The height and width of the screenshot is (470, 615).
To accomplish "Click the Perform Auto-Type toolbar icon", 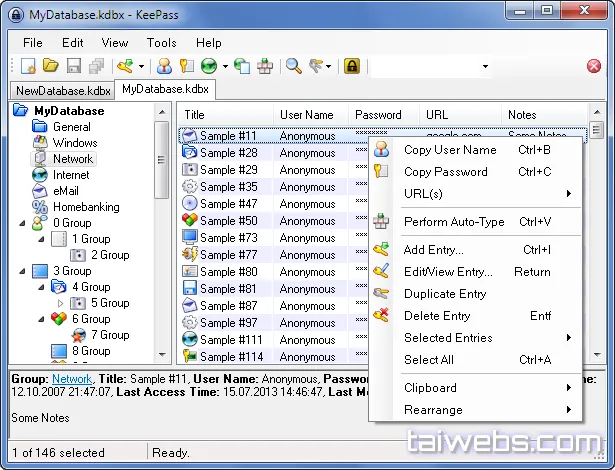I will click(265, 66).
